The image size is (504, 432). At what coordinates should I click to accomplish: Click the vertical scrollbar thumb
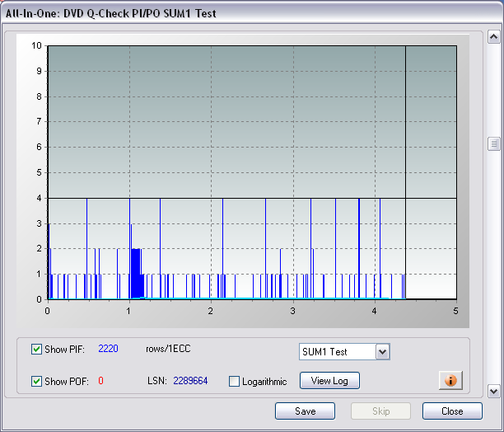[494, 143]
